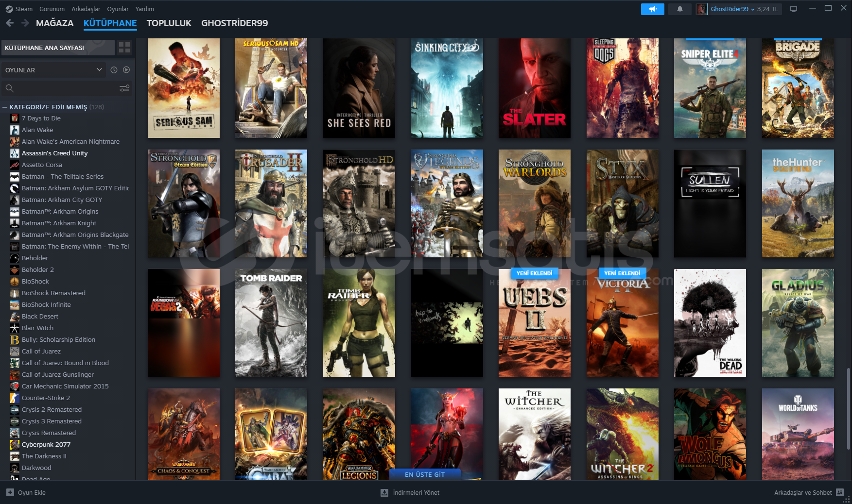Click the GhostRider99 avatar image
Viewport: 852px width, 504px height.
pos(702,9)
